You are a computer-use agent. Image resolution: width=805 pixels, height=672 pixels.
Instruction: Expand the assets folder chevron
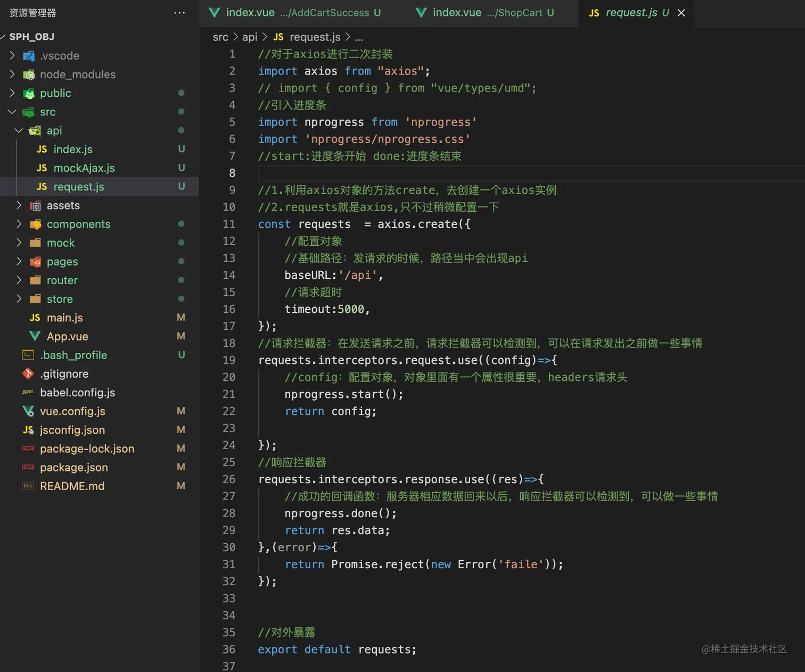coord(19,205)
